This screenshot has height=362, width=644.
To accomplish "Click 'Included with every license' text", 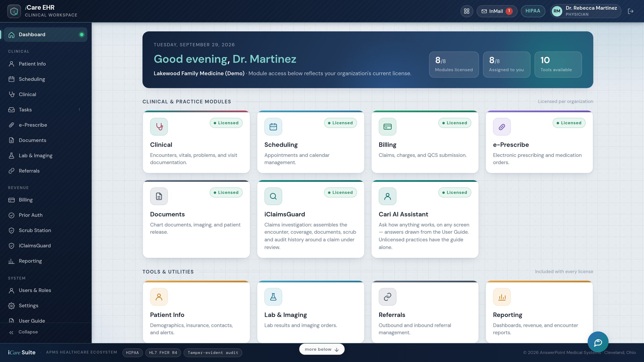I will click(564, 272).
